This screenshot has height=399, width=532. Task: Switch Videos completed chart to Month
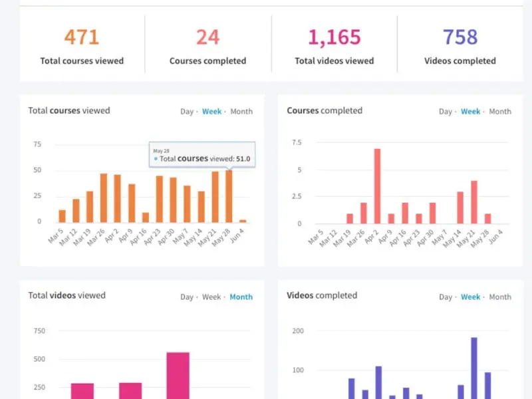(x=500, y=297)
